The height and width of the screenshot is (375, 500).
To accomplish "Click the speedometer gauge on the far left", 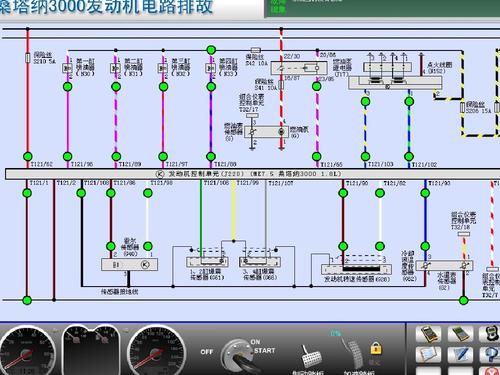I will coord(27,351).
